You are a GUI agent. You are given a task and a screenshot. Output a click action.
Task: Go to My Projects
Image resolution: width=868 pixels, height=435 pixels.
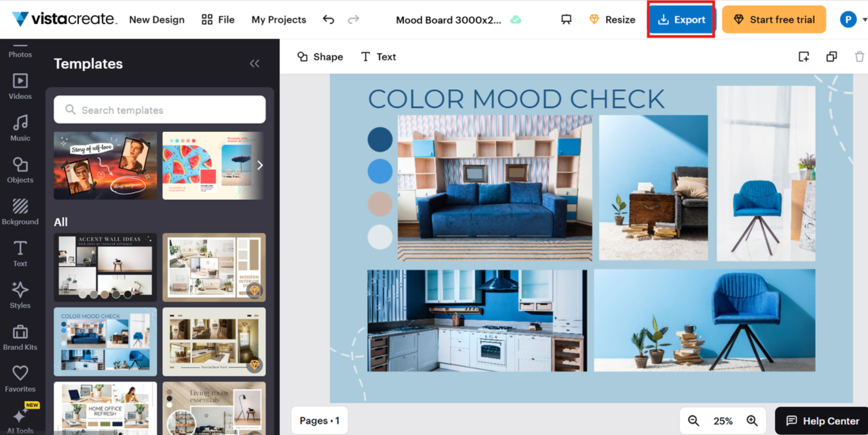tap(278, 20)
